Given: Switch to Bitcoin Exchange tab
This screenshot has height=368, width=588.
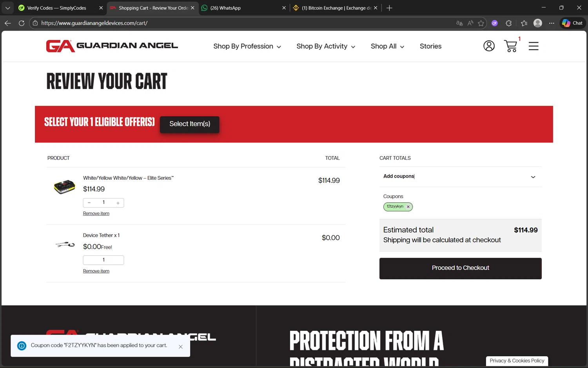Looking at the screenshot, I should point(332,8).
